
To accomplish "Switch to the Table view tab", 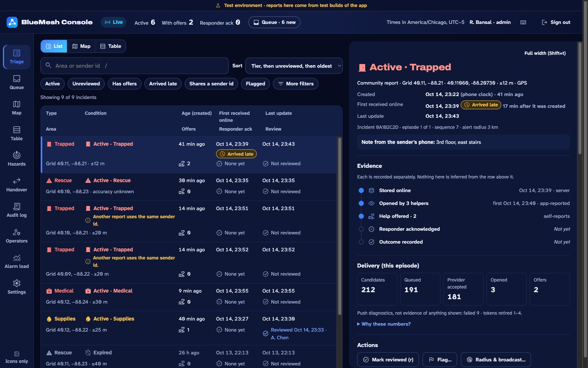I will (x=111, y=46).
